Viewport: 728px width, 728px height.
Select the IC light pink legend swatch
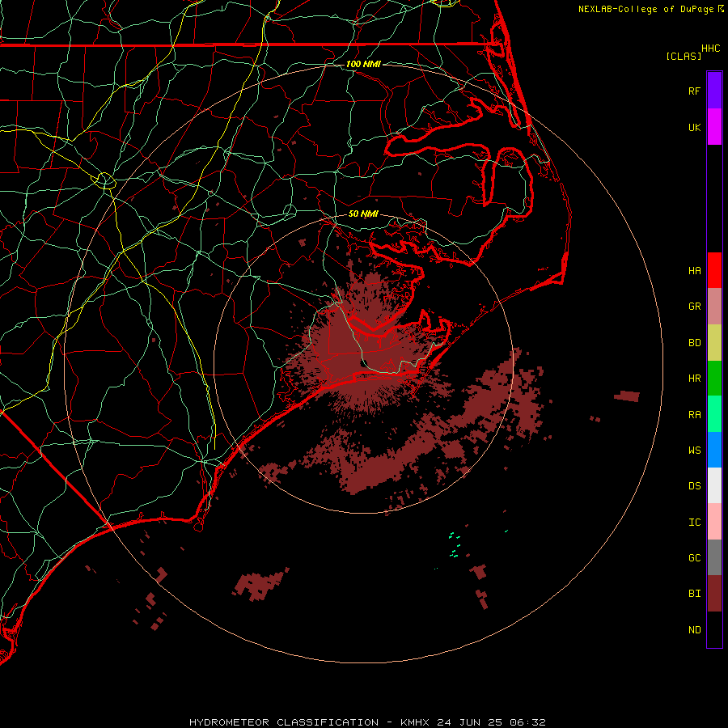pos(714,522)
